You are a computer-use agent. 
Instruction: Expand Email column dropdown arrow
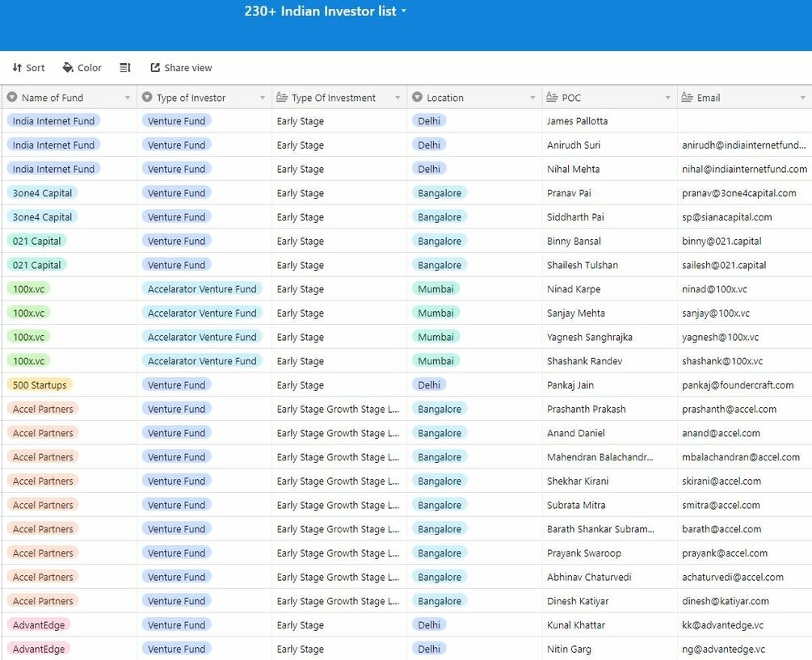802,98
